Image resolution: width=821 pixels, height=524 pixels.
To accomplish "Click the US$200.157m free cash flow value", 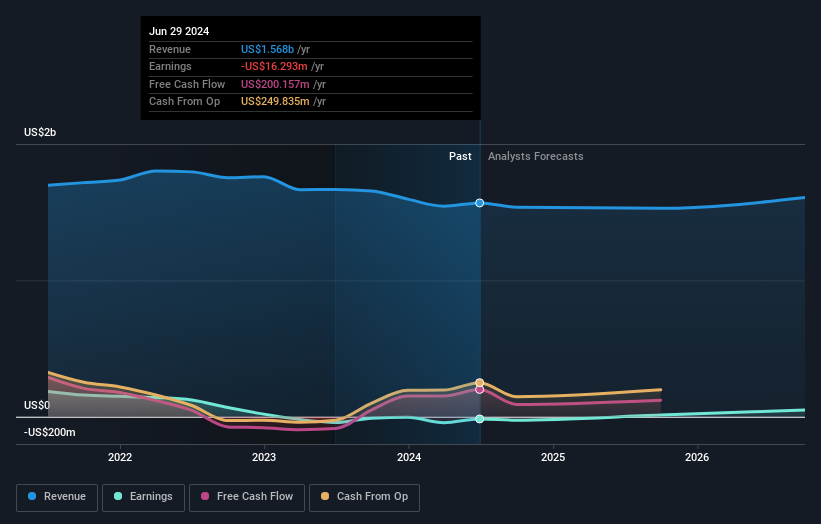I will [x=275, y=84].
